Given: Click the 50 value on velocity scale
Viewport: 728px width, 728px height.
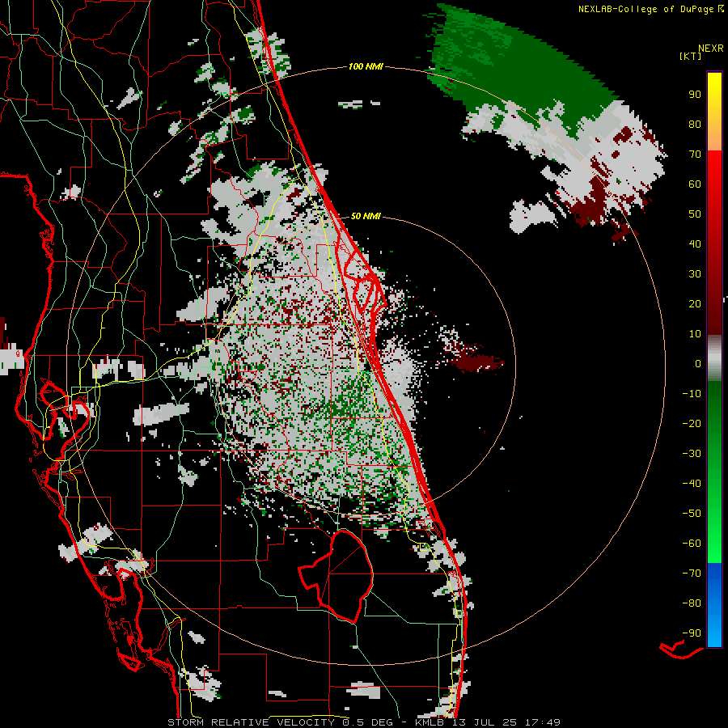Looking at the screenshot, I should [695, 214].
